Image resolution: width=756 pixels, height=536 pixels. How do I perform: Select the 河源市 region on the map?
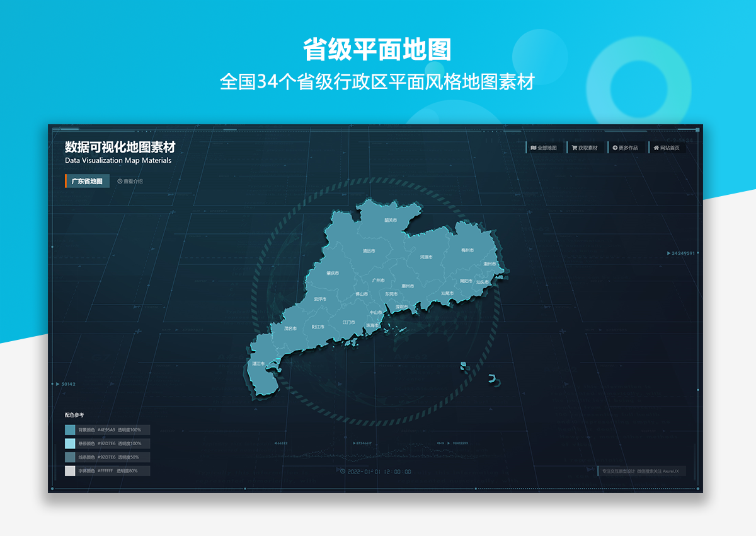[427, 257]
